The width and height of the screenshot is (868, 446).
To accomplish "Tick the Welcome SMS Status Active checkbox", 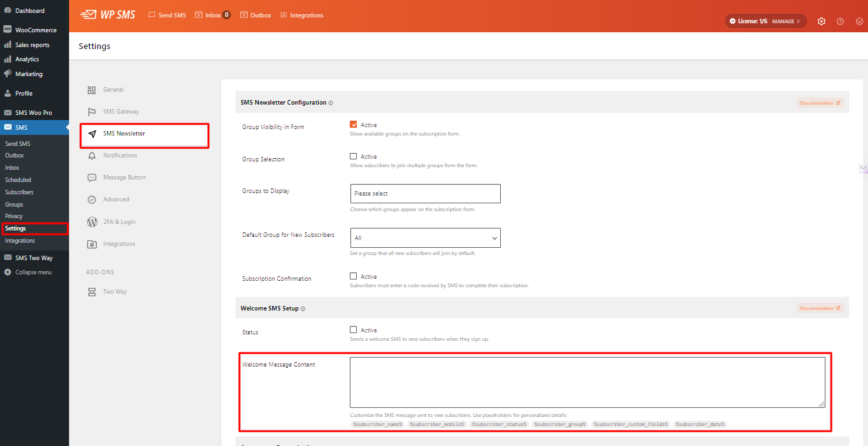I will click(x=354, y=330).
